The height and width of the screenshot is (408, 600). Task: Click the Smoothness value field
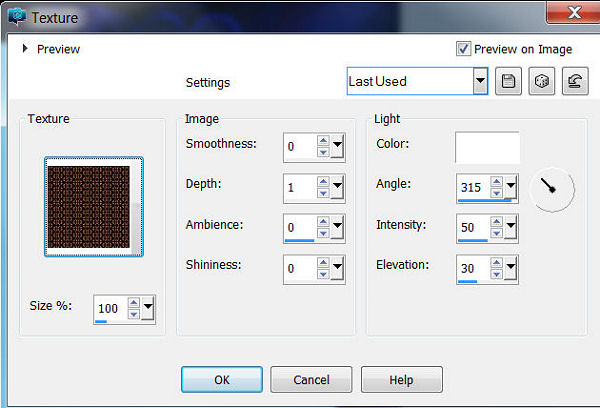point(300,147)
